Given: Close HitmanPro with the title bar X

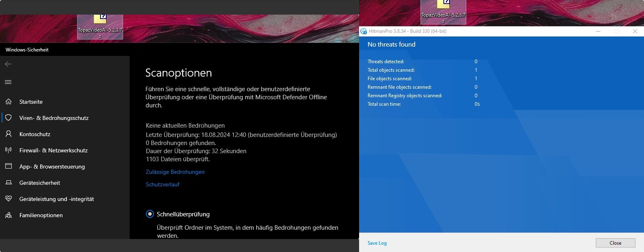Looking at the screenshot, I should [x=635, y=31].
